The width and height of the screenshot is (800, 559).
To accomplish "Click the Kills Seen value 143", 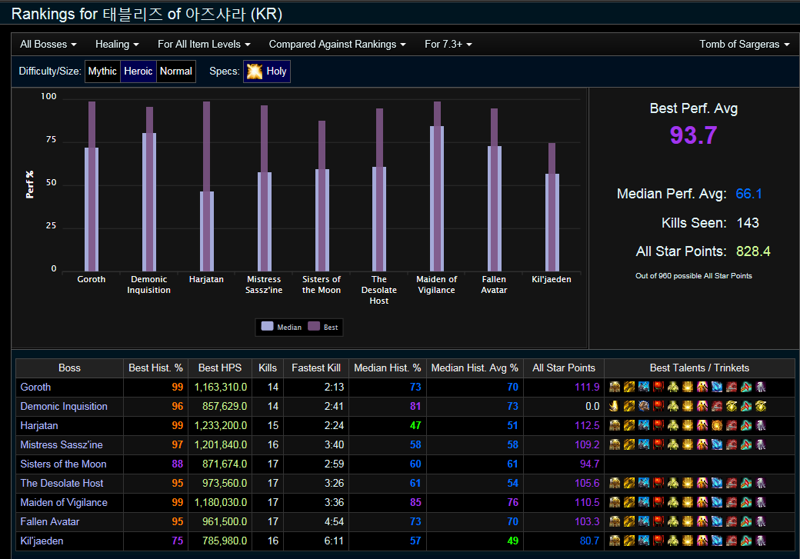I will (747, 223).
